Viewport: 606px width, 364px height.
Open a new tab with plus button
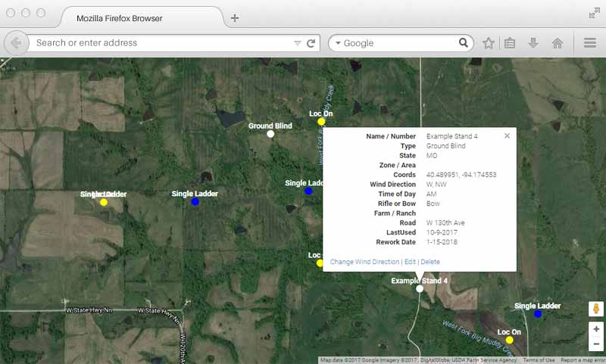click(x=235, y=18)
